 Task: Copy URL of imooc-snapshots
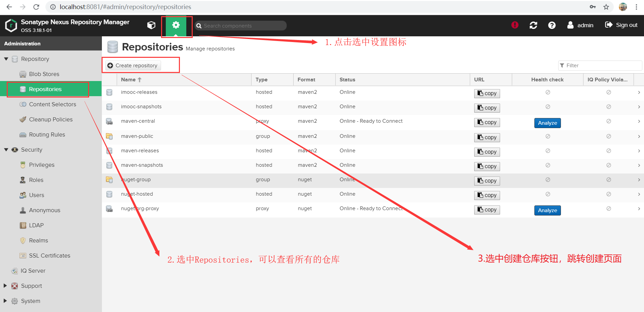(487, 108)
